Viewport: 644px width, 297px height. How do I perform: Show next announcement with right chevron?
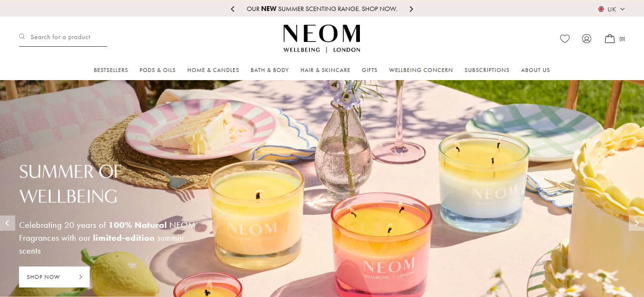411,9
